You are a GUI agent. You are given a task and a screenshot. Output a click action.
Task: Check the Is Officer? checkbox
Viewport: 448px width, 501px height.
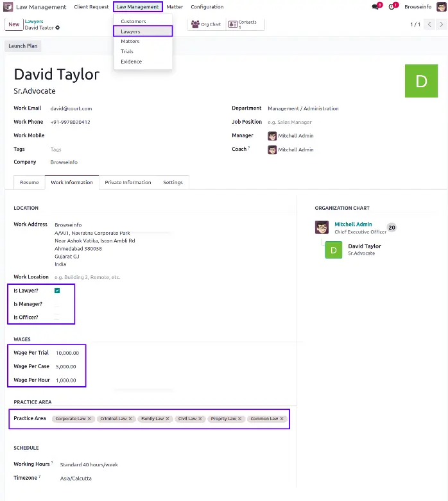pyautogui.click(x=56, y=318)
